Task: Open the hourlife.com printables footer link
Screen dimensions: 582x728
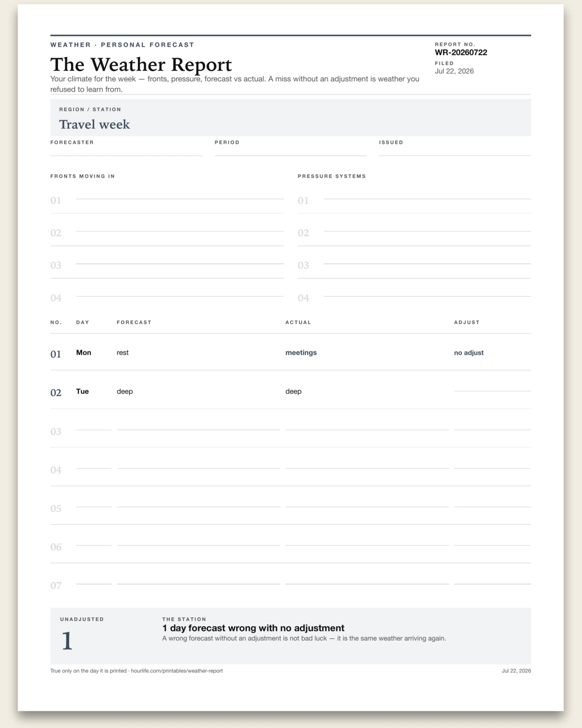Action: click(x=177, y=671)
